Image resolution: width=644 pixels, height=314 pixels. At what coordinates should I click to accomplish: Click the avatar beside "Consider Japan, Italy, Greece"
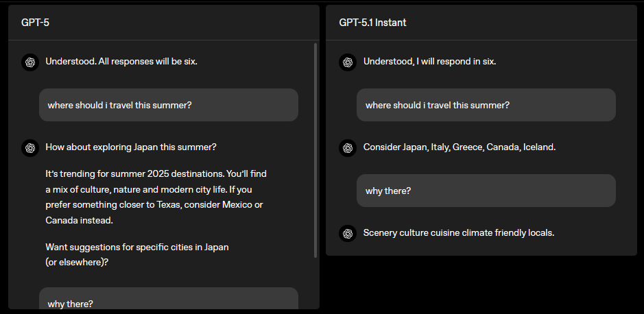pyautogui.click(x=348, y=147)
